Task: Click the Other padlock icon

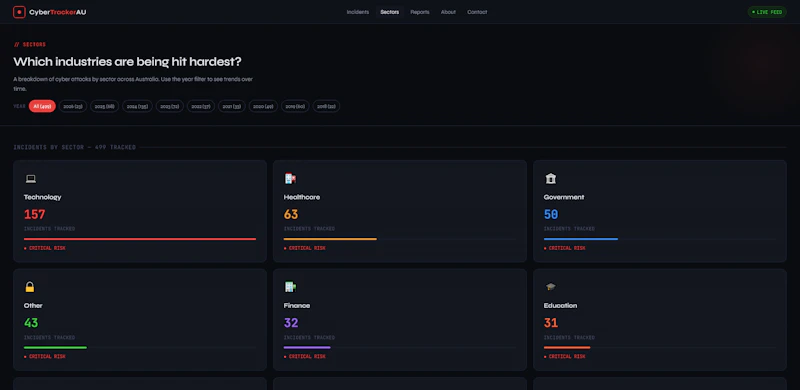Action: tap(30, 287)
